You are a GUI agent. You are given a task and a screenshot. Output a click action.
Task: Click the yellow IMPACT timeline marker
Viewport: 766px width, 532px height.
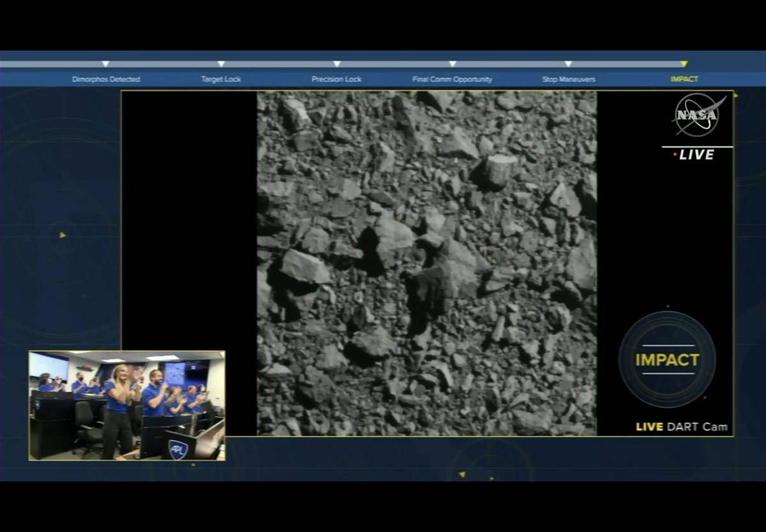[x=684, y=64]
